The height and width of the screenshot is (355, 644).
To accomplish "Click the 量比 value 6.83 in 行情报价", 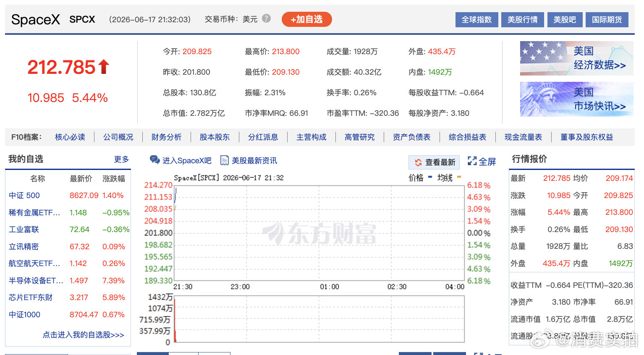I will coord(625,246).
